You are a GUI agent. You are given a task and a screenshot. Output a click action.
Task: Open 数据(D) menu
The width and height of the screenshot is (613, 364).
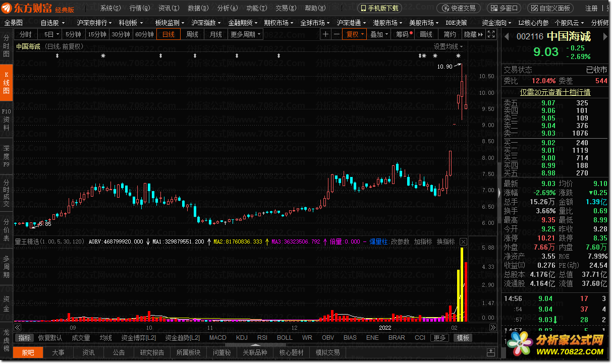coord(198,8)
